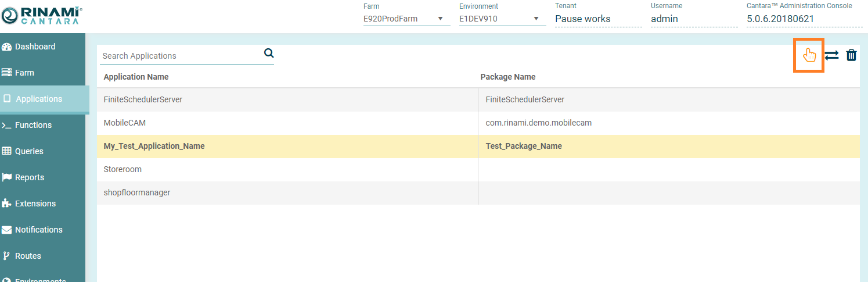The width and height of the screenshot is (868, 282).
Task: Go to Farm in sidebar
Action: (24, 73)
